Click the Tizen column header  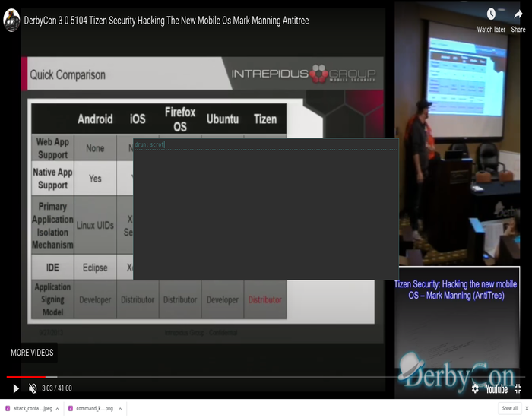[265, 119]
